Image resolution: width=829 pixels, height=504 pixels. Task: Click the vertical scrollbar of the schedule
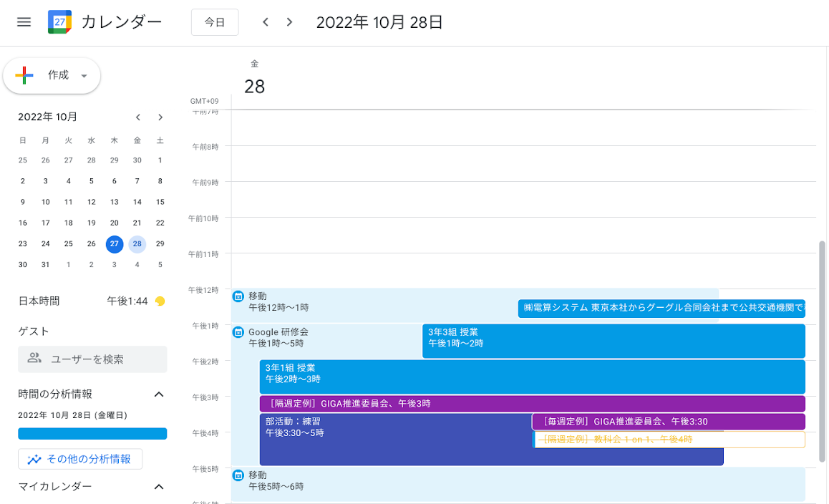pyautogui.click(x=822, y=352)
